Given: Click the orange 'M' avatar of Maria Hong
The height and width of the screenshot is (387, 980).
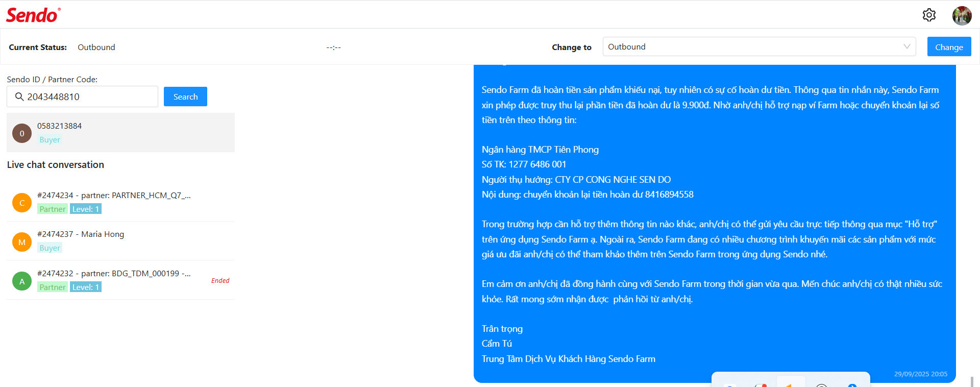Looking at the screenshot, I should click(22, 242).
